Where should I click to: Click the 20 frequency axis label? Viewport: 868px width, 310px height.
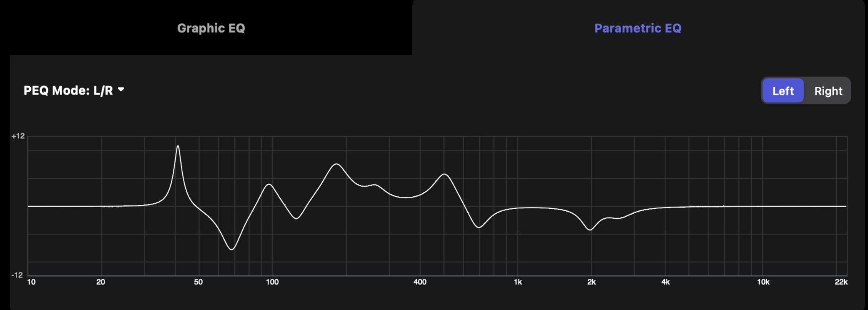point(101,282)
